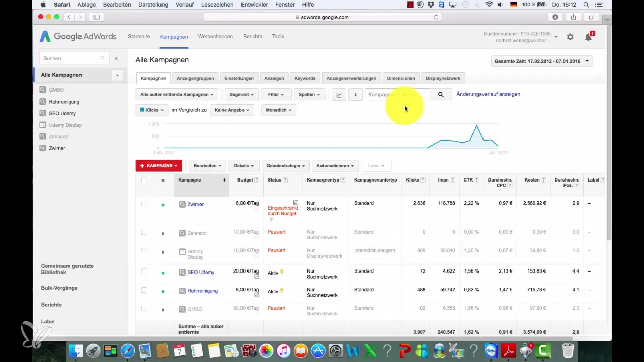Collapse the sidebar with the double-chevron icon
This screenshot has width=644, height=362.
[116, 58]
